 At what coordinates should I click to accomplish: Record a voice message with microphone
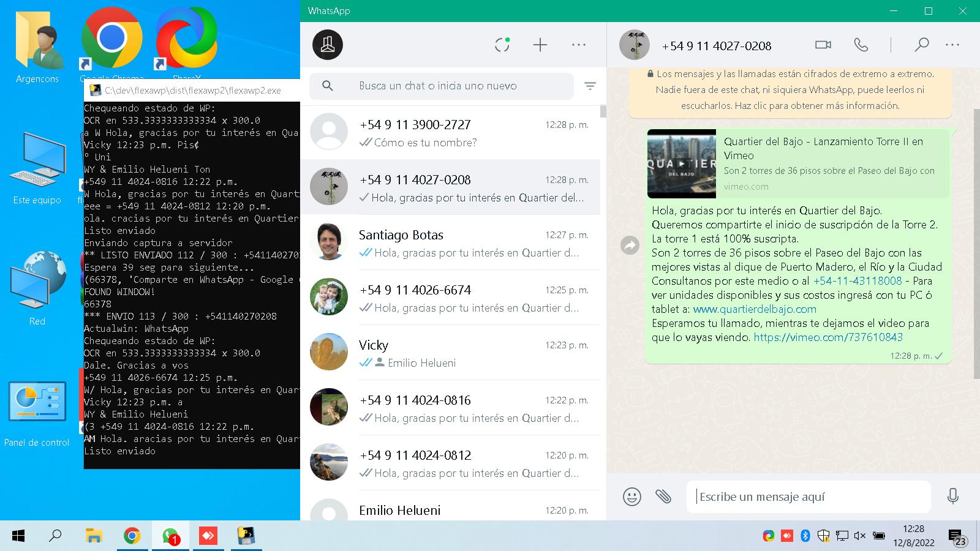(952, 496)
